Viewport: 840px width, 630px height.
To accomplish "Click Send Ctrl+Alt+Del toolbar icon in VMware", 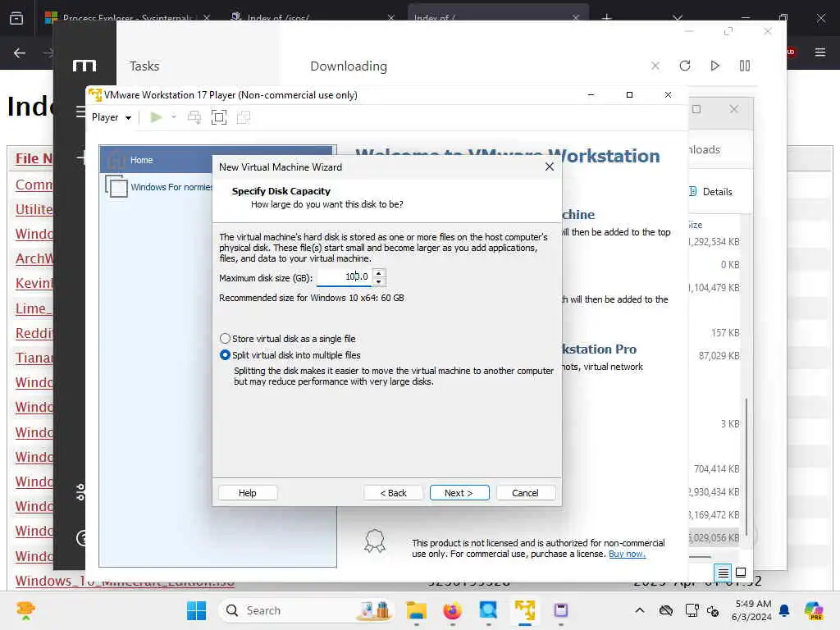I will coord(194,117).
